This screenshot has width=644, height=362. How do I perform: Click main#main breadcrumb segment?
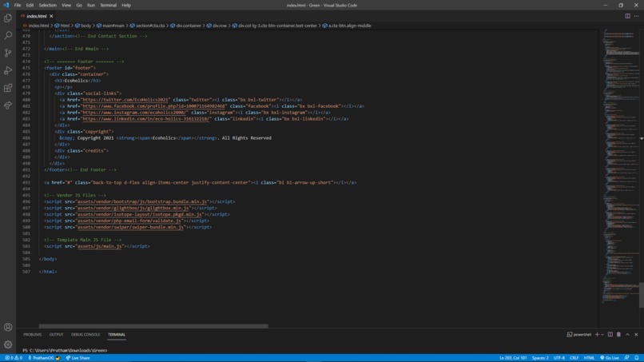point(113,26)
